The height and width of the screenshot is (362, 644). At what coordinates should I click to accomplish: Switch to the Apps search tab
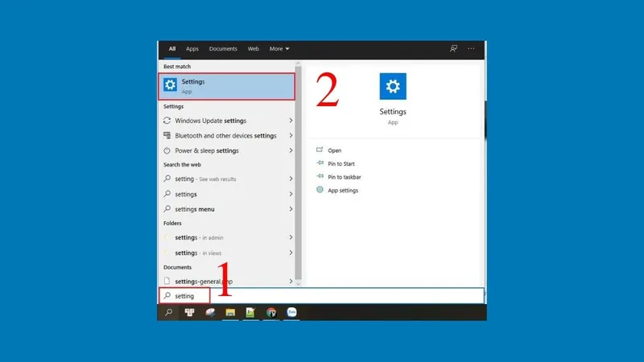tap(192, 49)
